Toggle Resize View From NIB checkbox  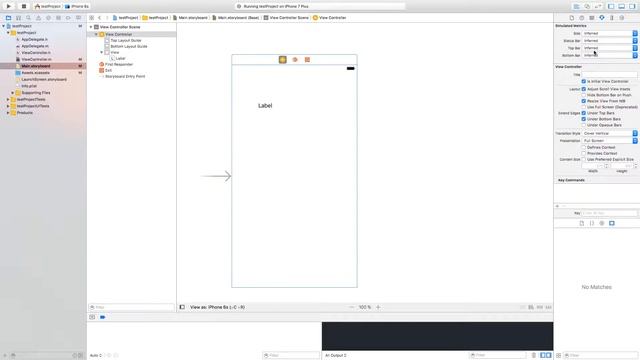(584, 101)
